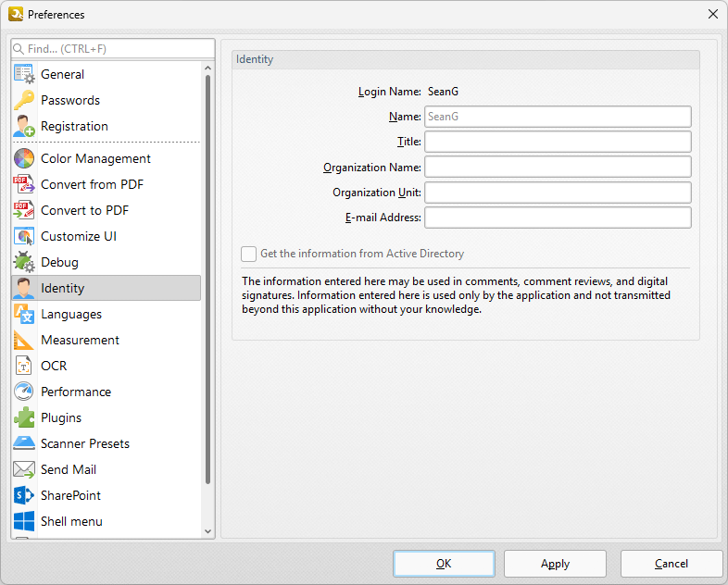This screenshot has height=585, width=728.
Task: Click the Title input field
Action: coord(558,142)
